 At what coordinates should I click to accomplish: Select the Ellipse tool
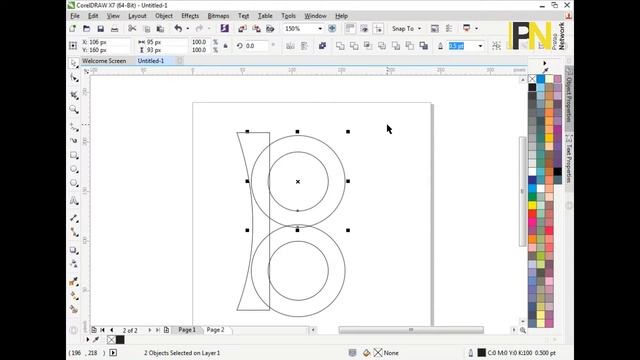tap(74, 169)
